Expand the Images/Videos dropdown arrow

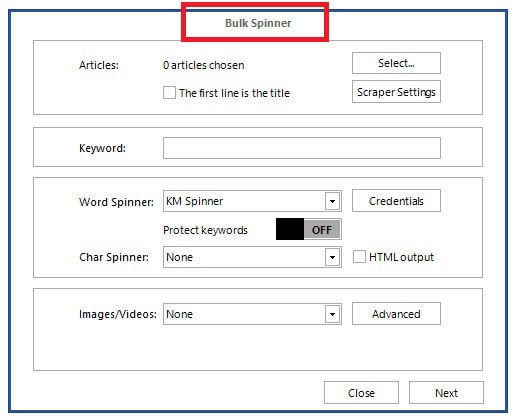[332, 314]
